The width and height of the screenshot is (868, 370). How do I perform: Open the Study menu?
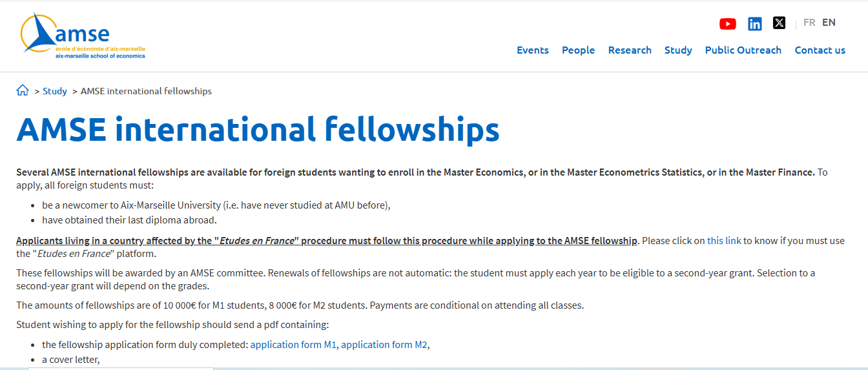(678, 50)
